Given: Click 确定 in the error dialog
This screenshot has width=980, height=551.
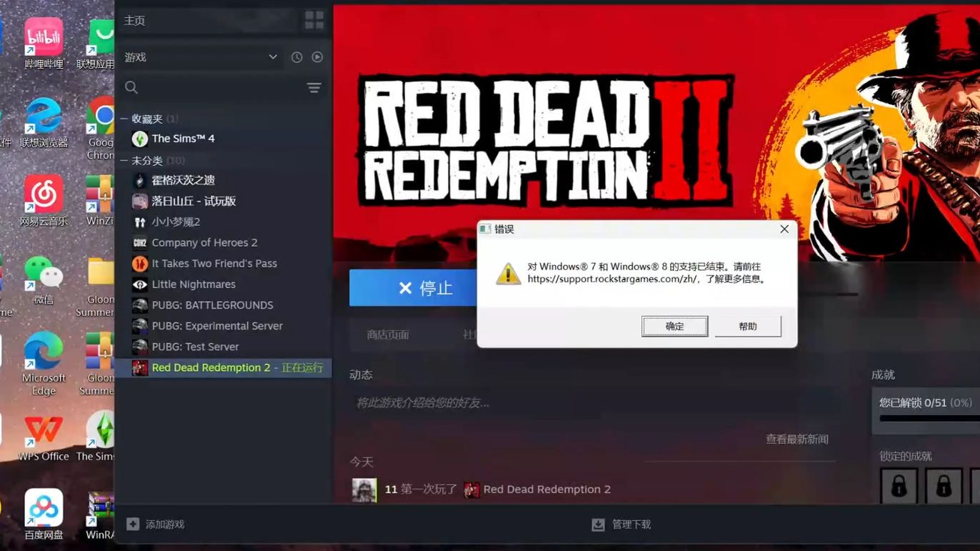Looking at the screenshot, I should point(674,326).
